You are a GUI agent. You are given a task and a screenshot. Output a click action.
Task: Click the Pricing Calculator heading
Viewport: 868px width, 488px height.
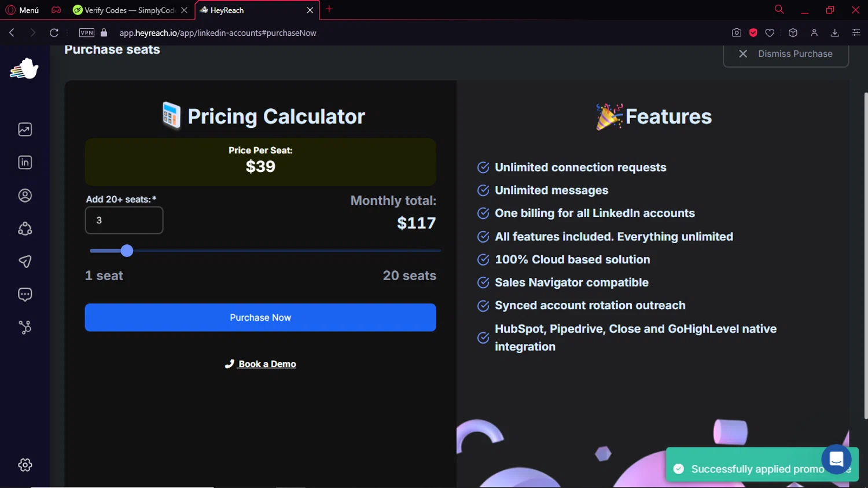(276, 116)
